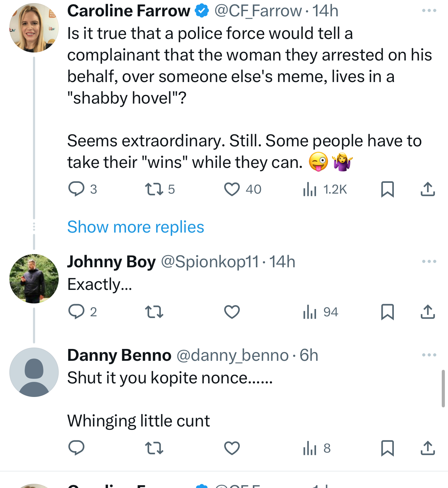Reply to Johnny Boy's tweet

click(76, 312)
